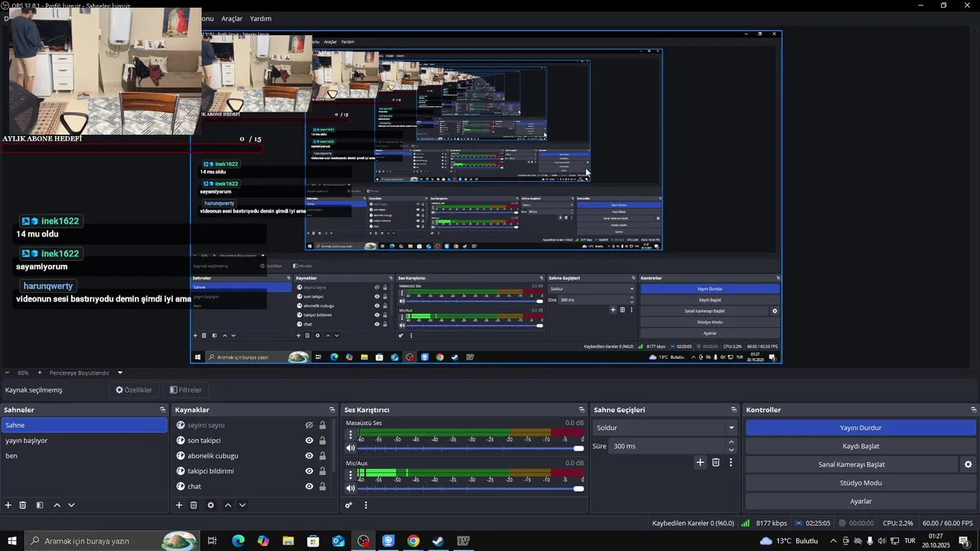Move source up in Kaynaklar list

(x=227, y=505)
